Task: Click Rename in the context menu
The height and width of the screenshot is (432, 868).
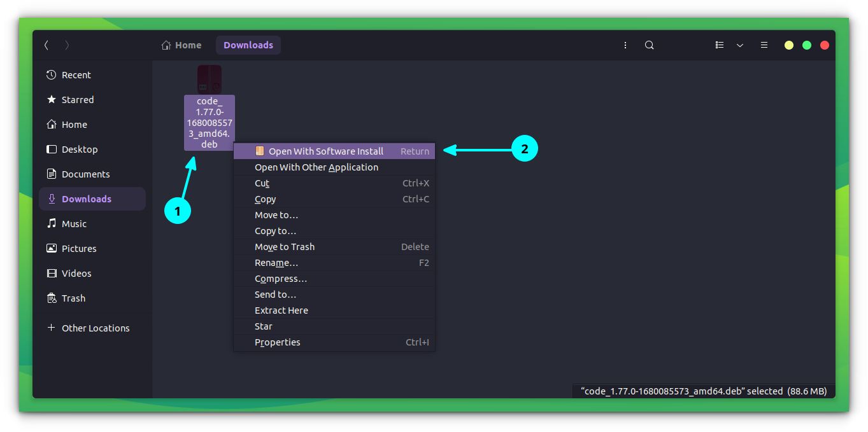Action: coord(276,262)
